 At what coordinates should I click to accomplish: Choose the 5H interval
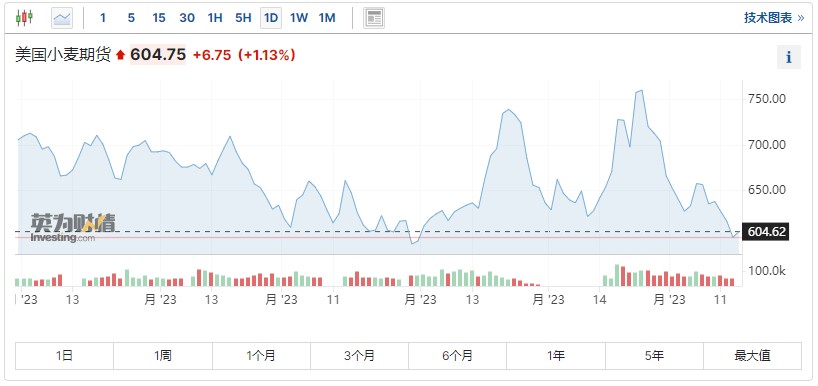(243, 18)
